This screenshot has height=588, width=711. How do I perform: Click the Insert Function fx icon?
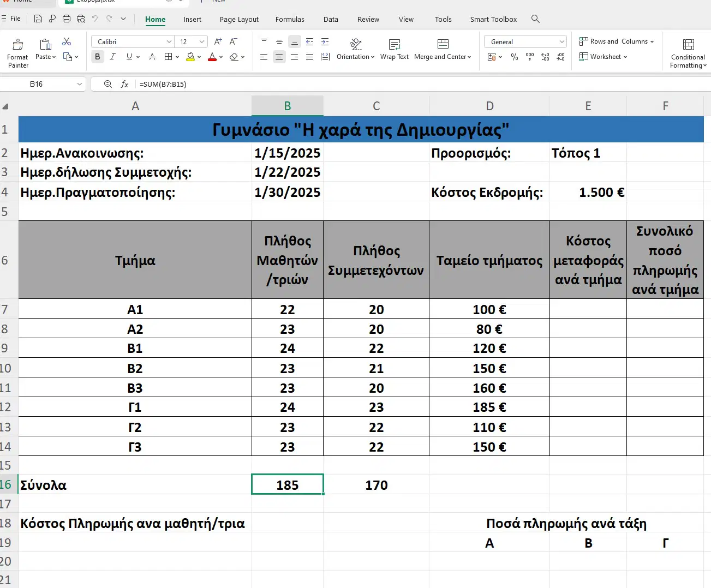click(x=124, y=84)
